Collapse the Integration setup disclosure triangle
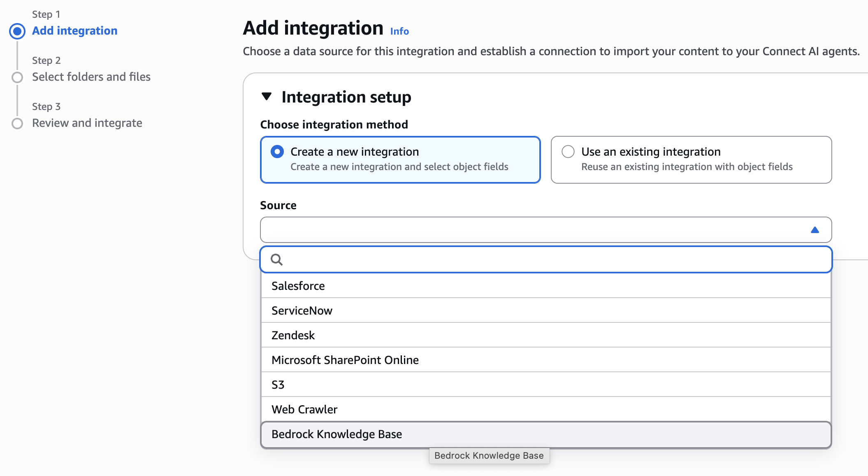Screen dimensions: 868x476 point(267,96)
